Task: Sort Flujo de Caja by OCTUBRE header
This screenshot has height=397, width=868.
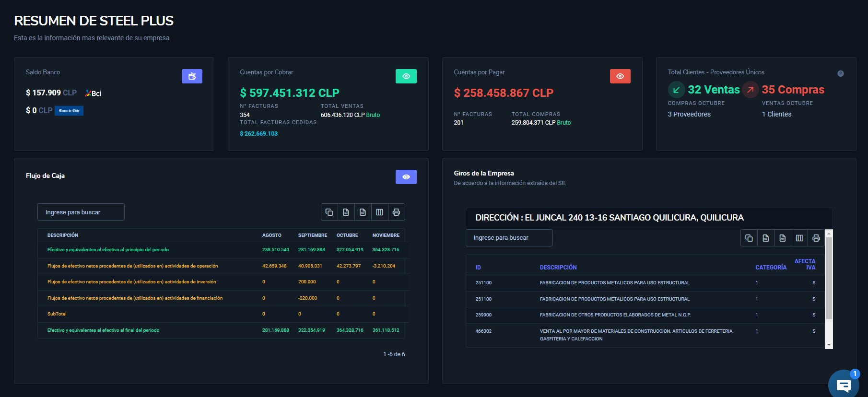Action: click(347, 235)
